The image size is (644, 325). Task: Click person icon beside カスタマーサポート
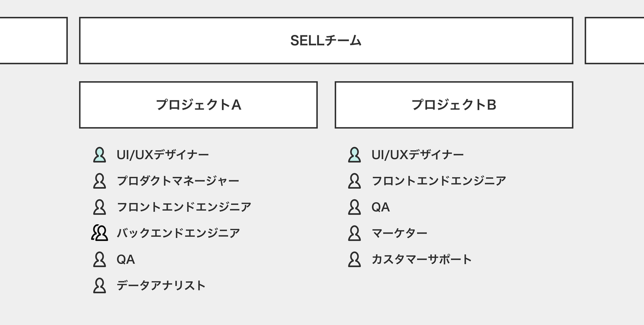354,259
